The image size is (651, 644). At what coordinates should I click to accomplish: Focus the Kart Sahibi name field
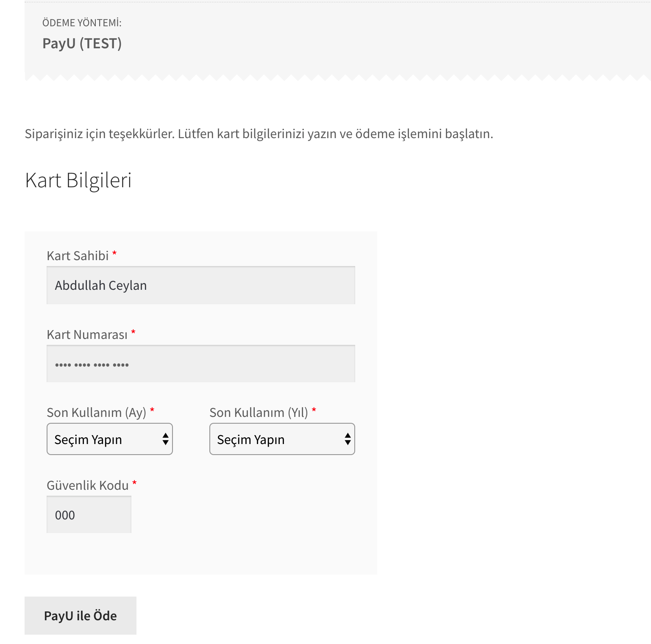click(x=200, y=285)
